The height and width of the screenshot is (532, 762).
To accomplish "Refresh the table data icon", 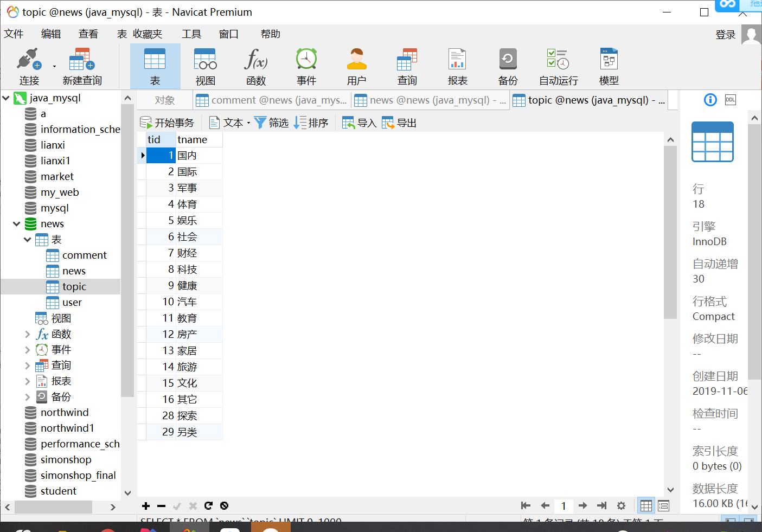I will coord(208,505).
